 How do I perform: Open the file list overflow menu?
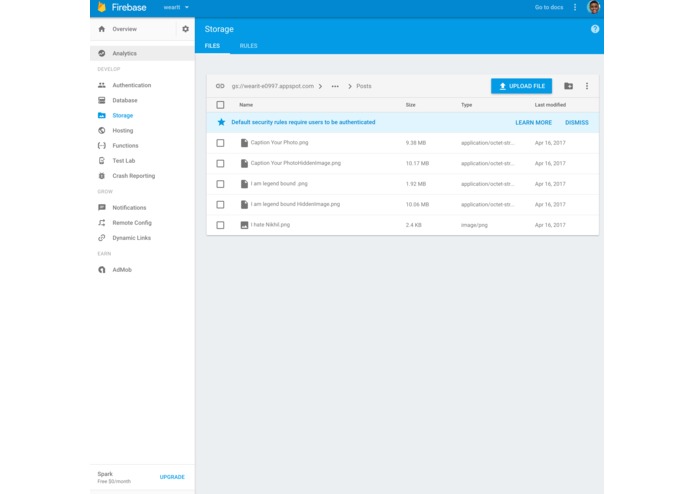click(587, 86)
